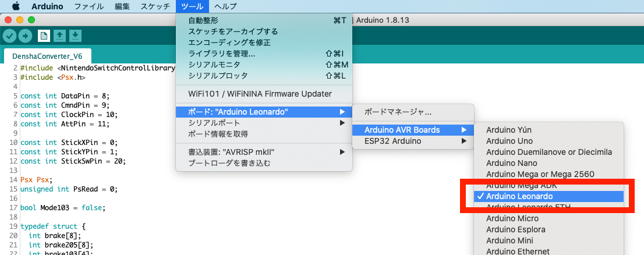Select the checked Arduino Leonardo board
This screenshot has height=255, width=644.
[x=549, y=196]
